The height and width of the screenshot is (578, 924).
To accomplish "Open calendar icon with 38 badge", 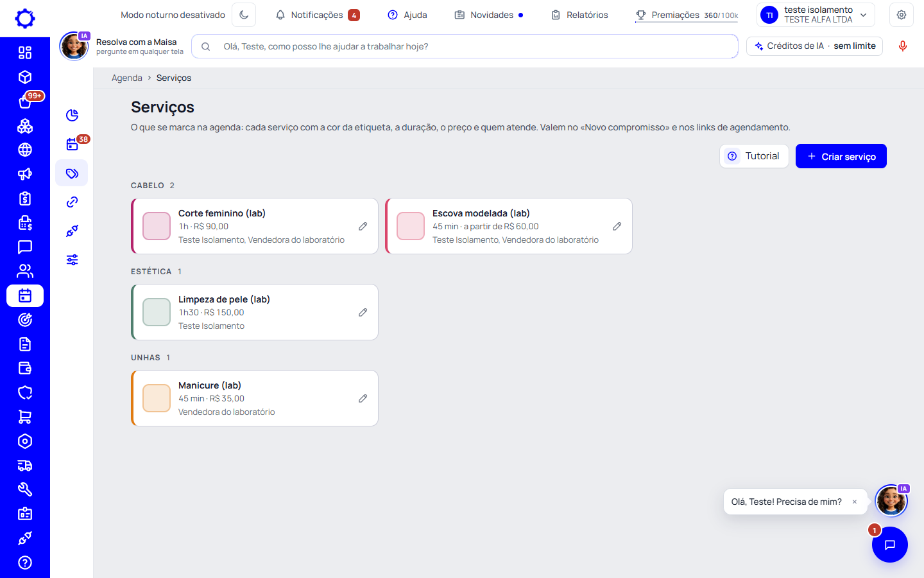I will 72,144.
